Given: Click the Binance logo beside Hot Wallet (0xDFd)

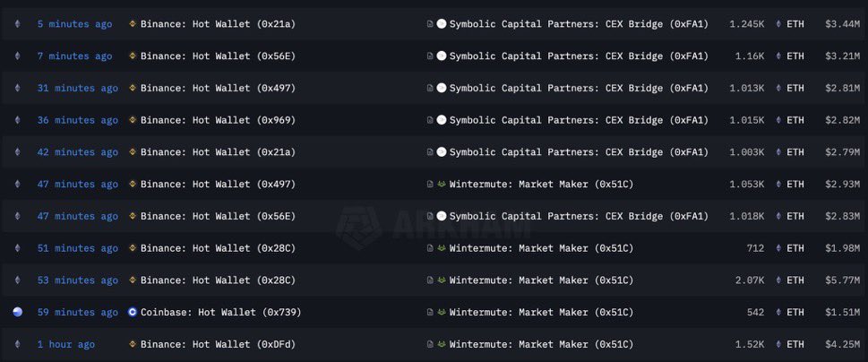Looking at the screenshot, I should pyautogui.click(x=133, y=344).
